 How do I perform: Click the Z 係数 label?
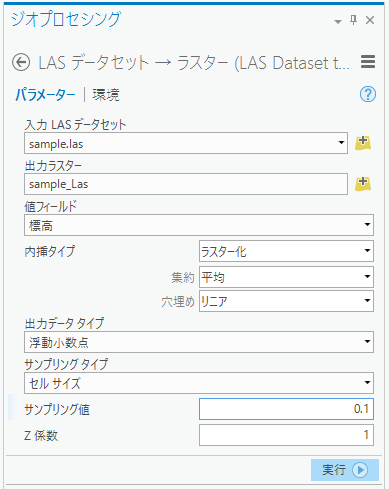point(41,435)
